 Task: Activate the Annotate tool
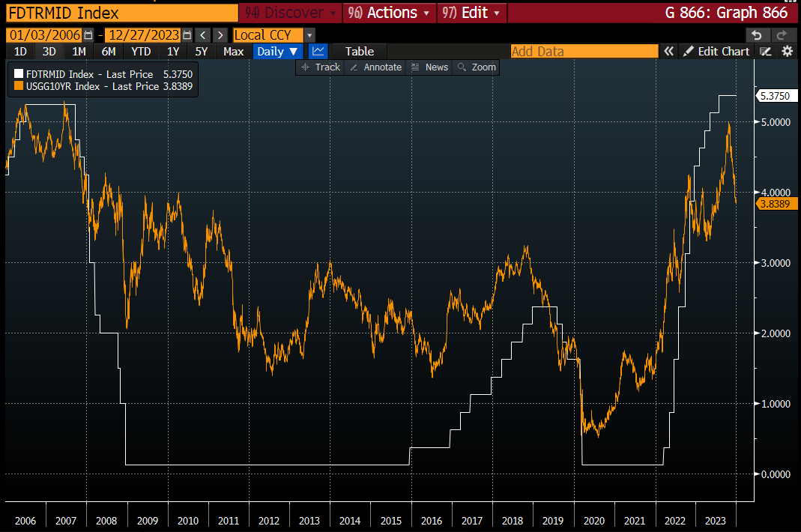pos(376,67)
